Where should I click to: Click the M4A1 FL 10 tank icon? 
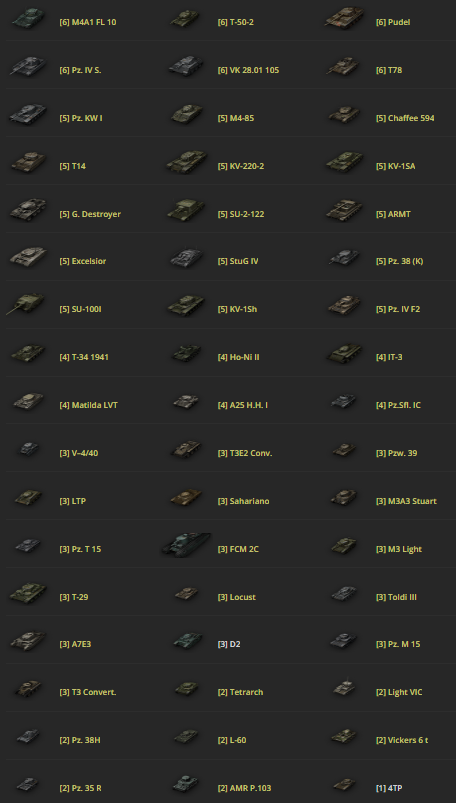[x=28, y=18]
